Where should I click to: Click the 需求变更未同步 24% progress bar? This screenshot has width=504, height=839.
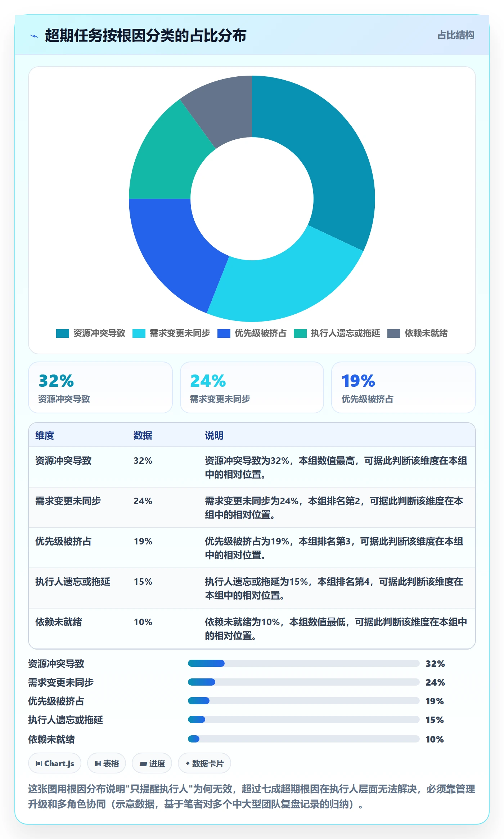click(304, 682)
